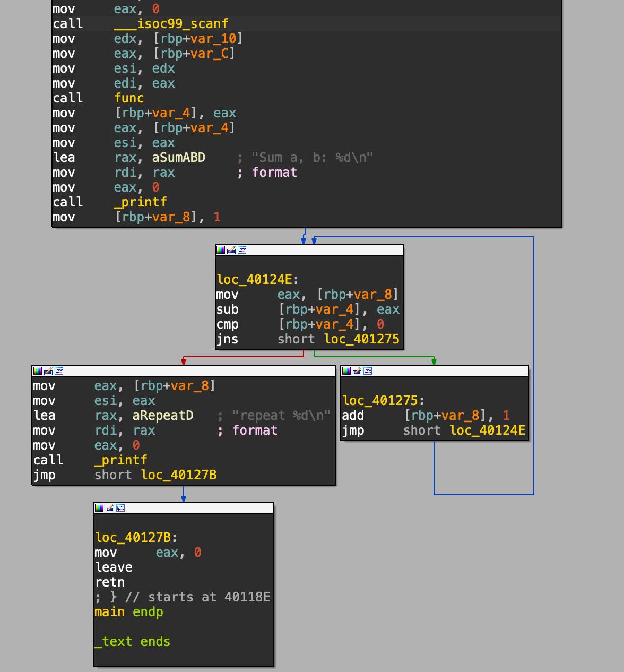Open node color picker on loc_401275 block
The width and height of the screenshot is (624, 672).
[346, 371]
